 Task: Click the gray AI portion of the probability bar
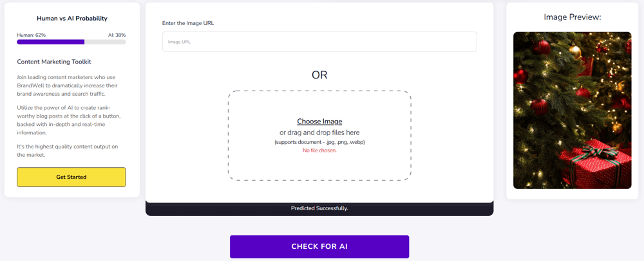point(105,42)
